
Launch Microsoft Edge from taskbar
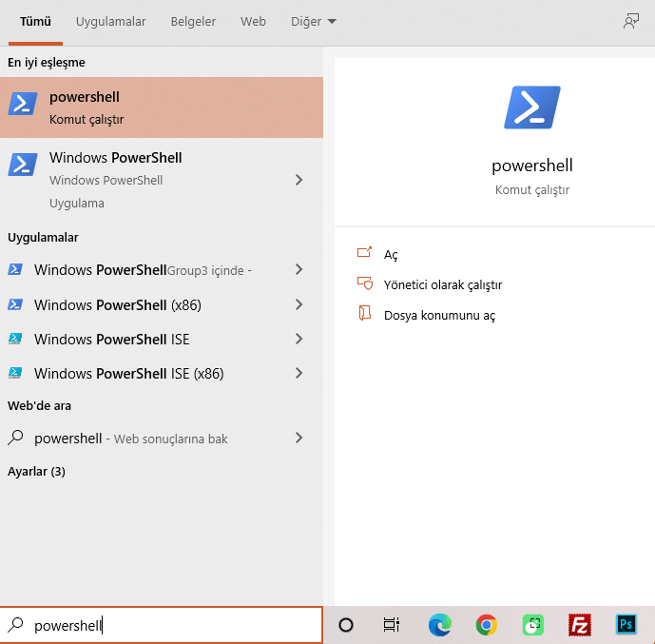pyautogui.click(x=440, y=625)
